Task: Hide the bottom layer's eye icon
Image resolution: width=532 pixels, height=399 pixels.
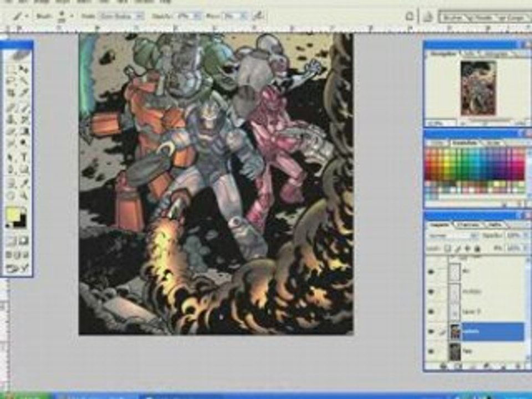Action: 431,351
